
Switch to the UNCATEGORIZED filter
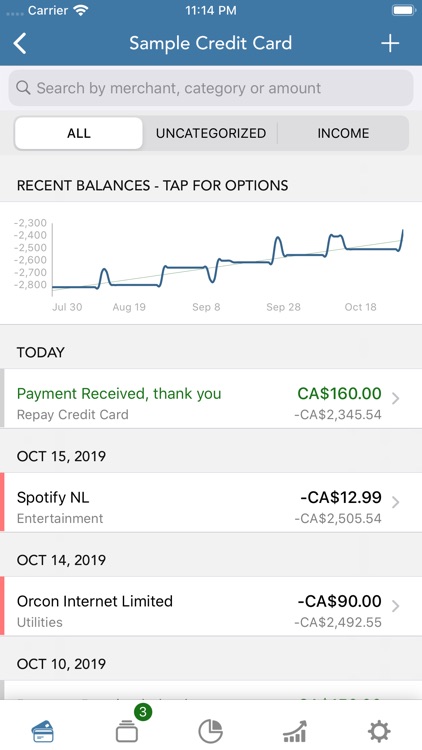point(211,133)
